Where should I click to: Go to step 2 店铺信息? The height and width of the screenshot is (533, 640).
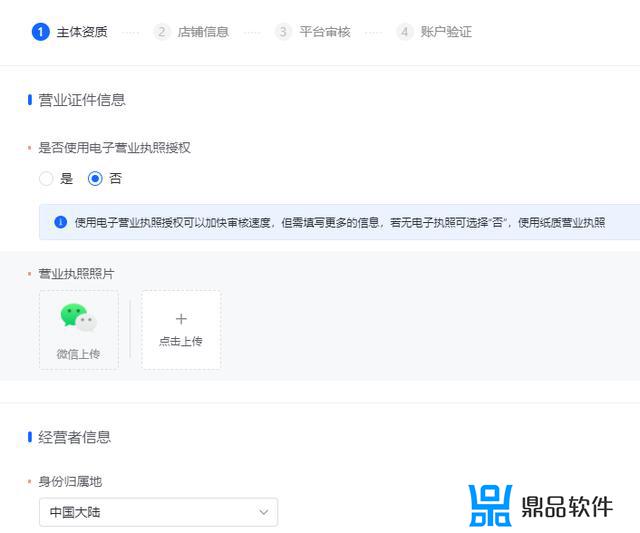191,32
